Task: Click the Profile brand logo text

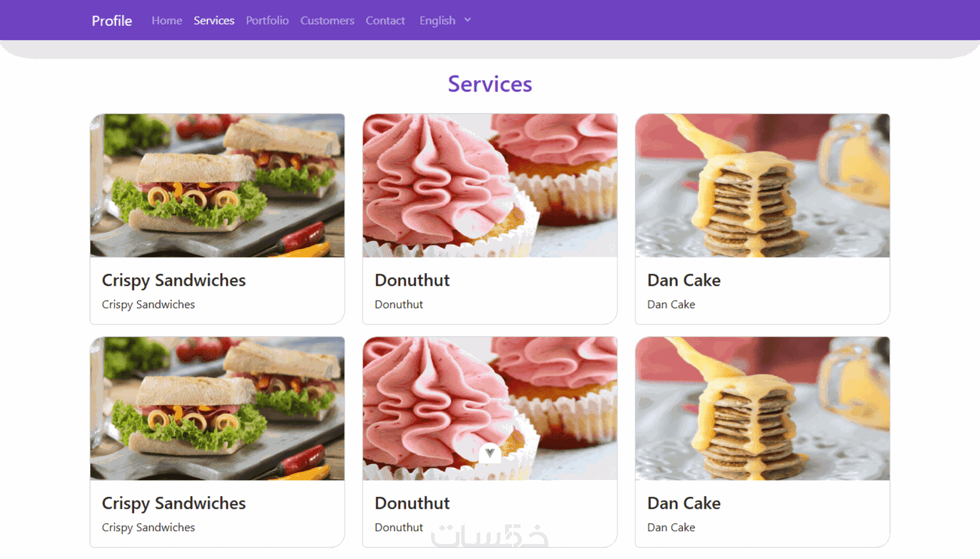Action: (x=112, y=21)
